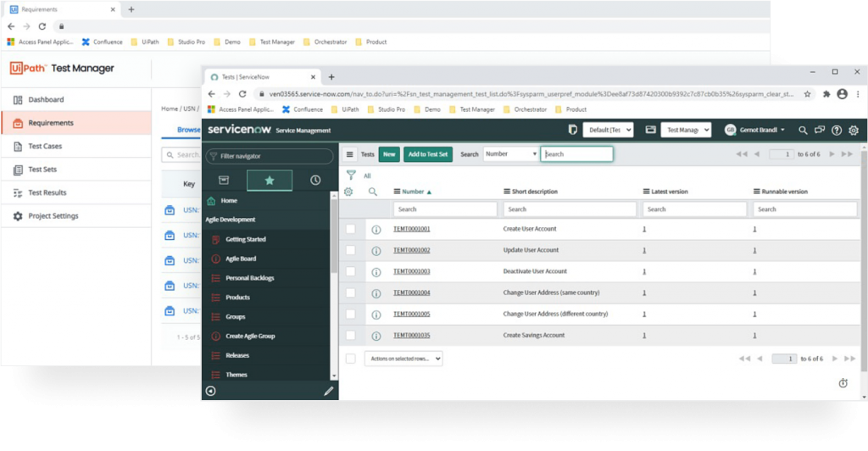Open the list personalize gear icon
This screenshot has height=451, width=868.
coord(348,192)
